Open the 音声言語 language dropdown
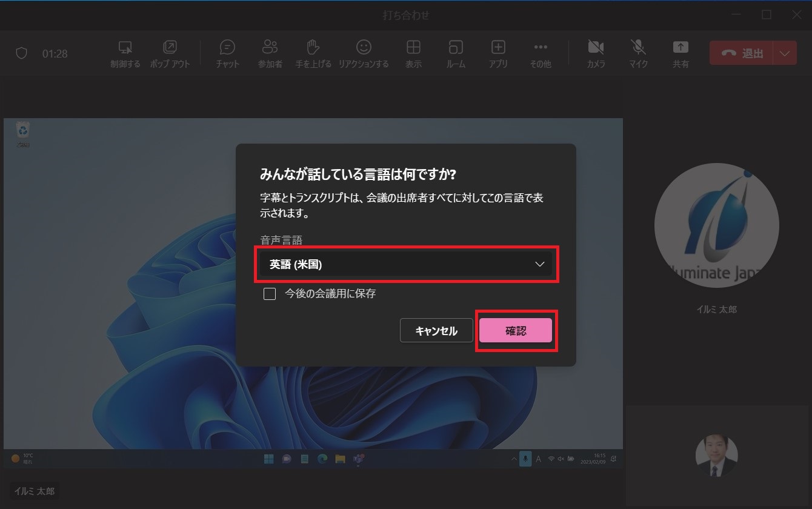Screen dimensions: 812x509 [x=407, y=264]
